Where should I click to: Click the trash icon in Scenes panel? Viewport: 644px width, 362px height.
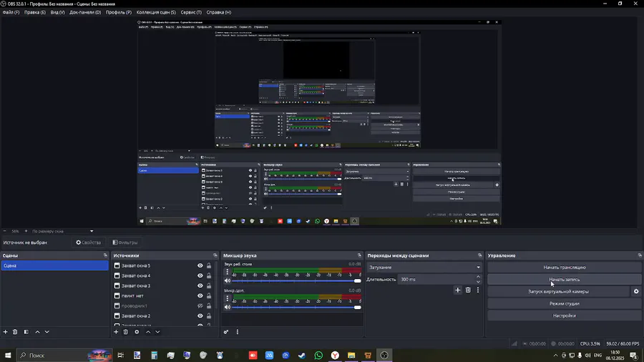pos(16,332)
